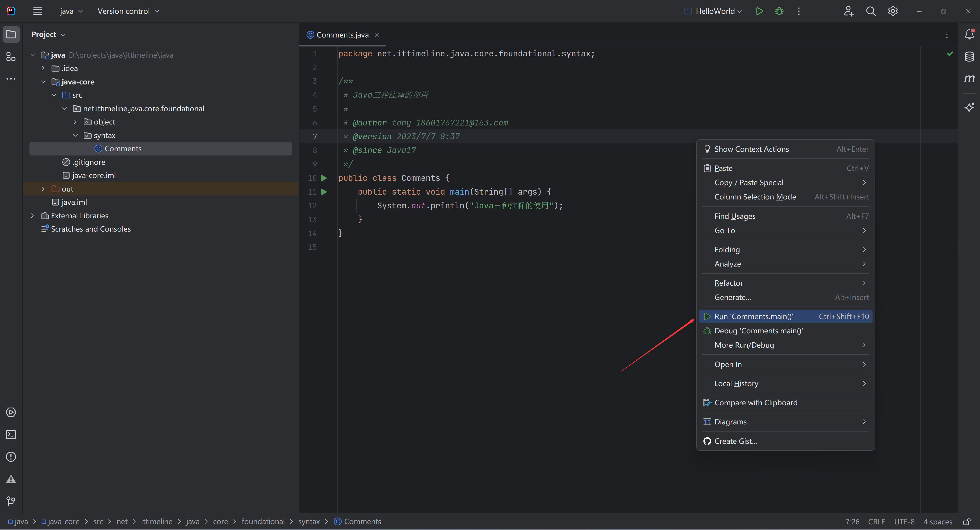Screen dimensions: 980x530
Task: Open the java project dropdown
Action: tap(71, 11)
